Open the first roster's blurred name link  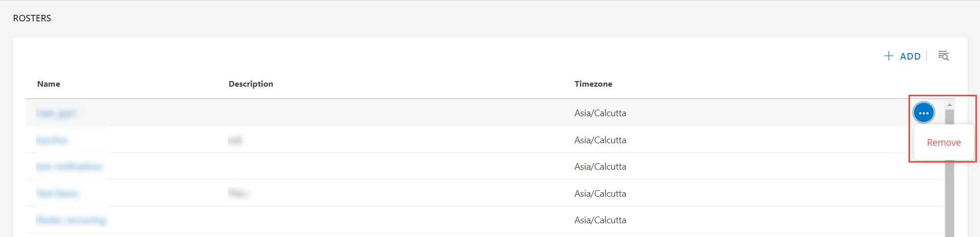(56, 113)
